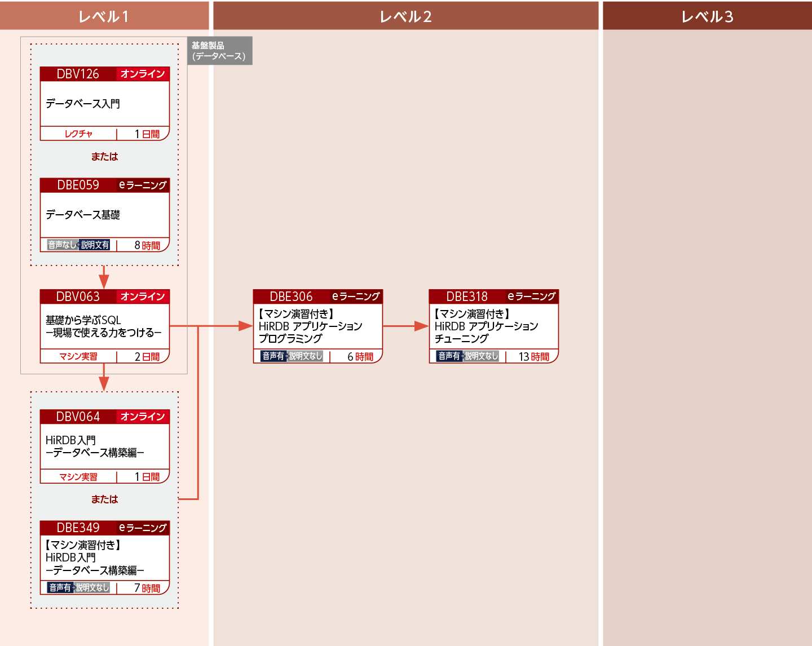The image size is (812, 646).
Task: Click 説明文なし tag on DBE349 card
Action: tap(92, 587)
